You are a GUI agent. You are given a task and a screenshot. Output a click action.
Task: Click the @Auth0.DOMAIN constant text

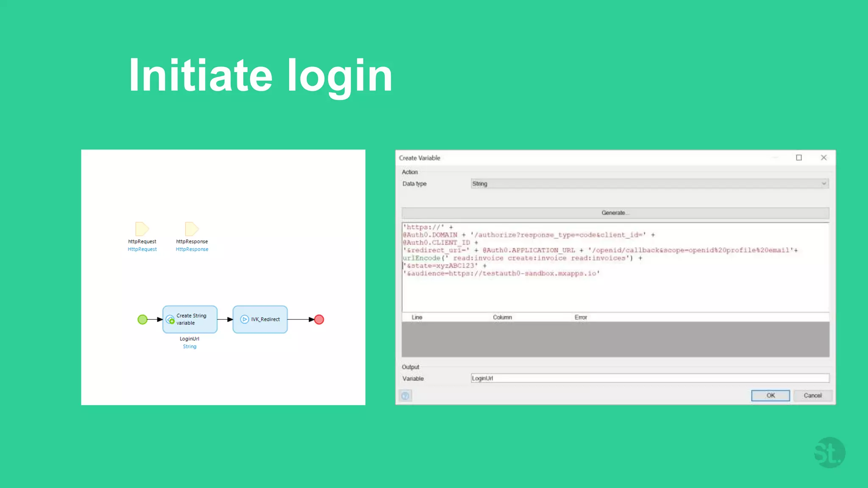[430, 235]
